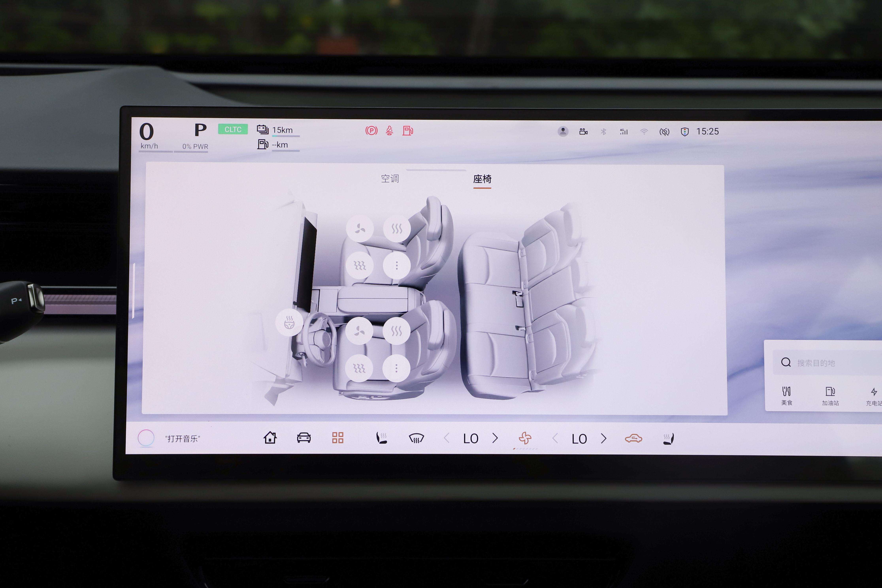Open more options for upper front seat
The height and width of the screenshot is (588, 882).
396,266
